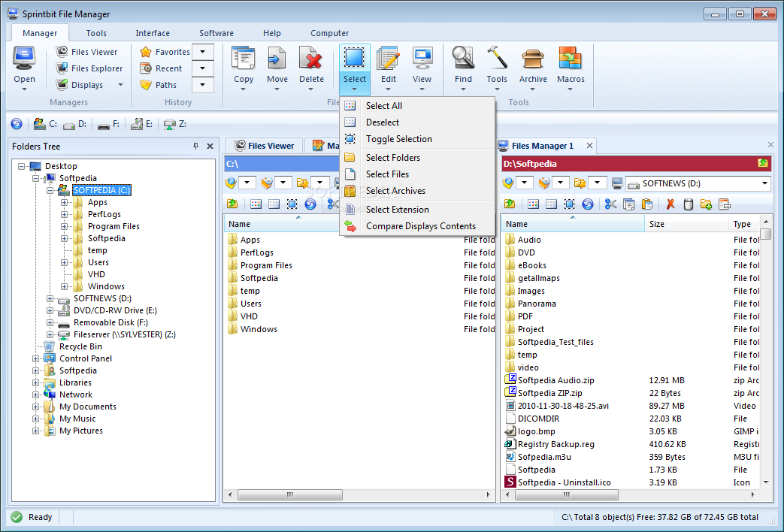Pin the Folders Tree panel
Screen dimensions: 784x532
point(196,146)
